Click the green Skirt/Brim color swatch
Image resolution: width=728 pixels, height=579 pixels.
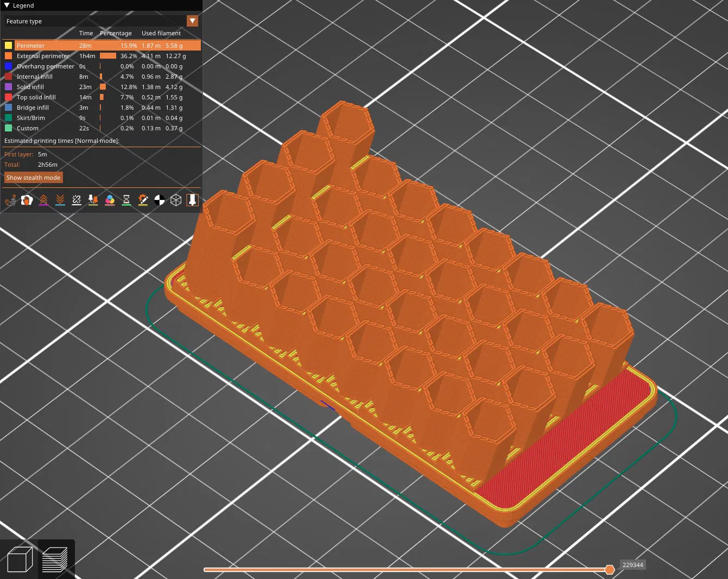[x=8, y=118]
